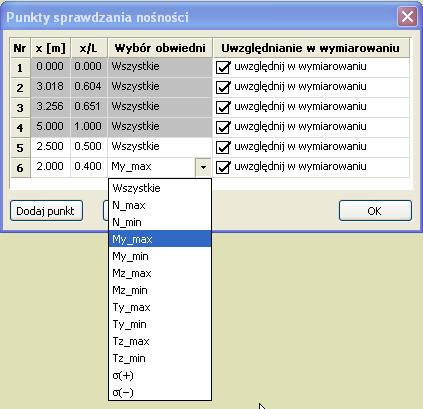
Task: Edit the x [m] value 2.000 in row 6
Action: pos(50,166)
